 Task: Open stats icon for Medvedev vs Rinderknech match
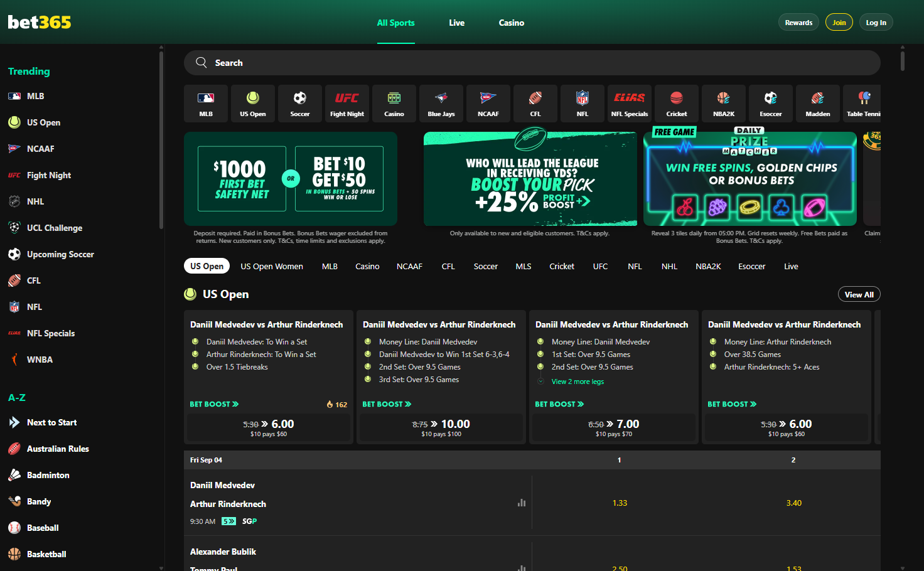click(x=522, y=503)
